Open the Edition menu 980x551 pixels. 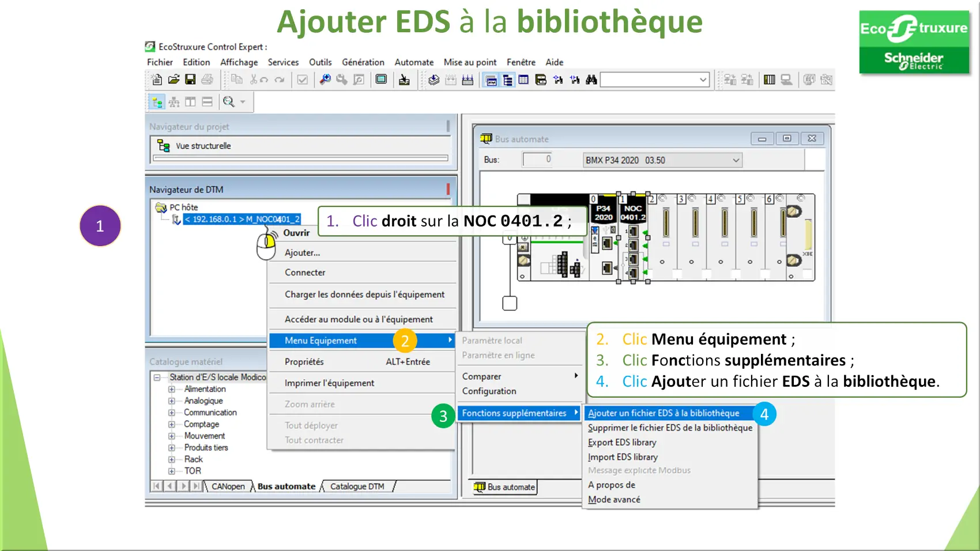(x=196, y=62)
